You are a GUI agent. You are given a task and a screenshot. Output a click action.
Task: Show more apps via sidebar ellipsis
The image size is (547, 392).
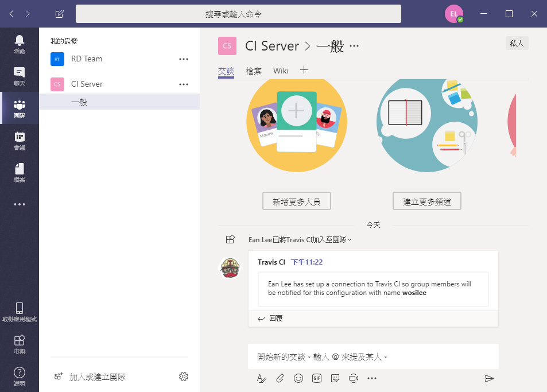click(19, 204)
